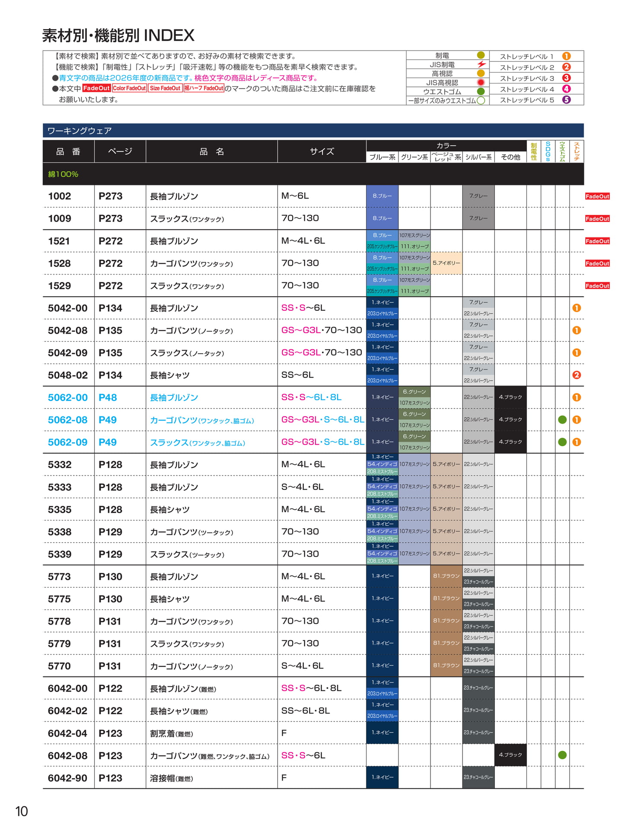Click the ストレッチ vertical column header
Viewport: 644px width, 830px height.
[x=577, y=151]
